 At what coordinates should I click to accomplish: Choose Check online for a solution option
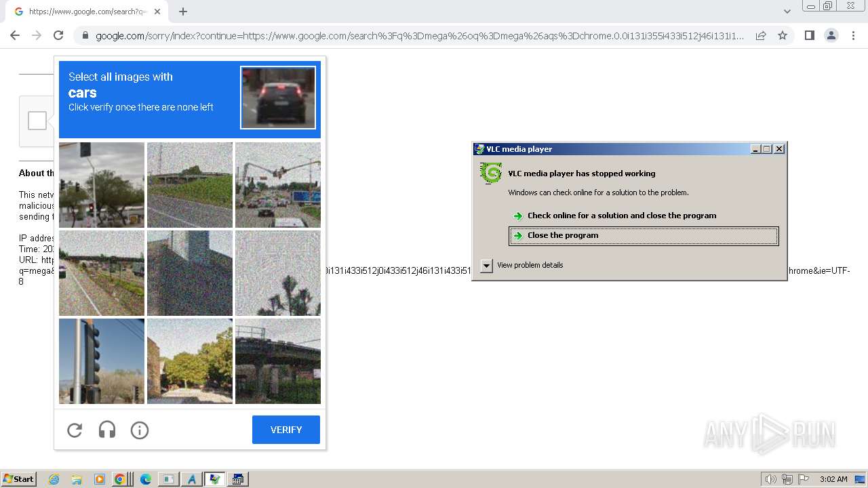[622, 216]
